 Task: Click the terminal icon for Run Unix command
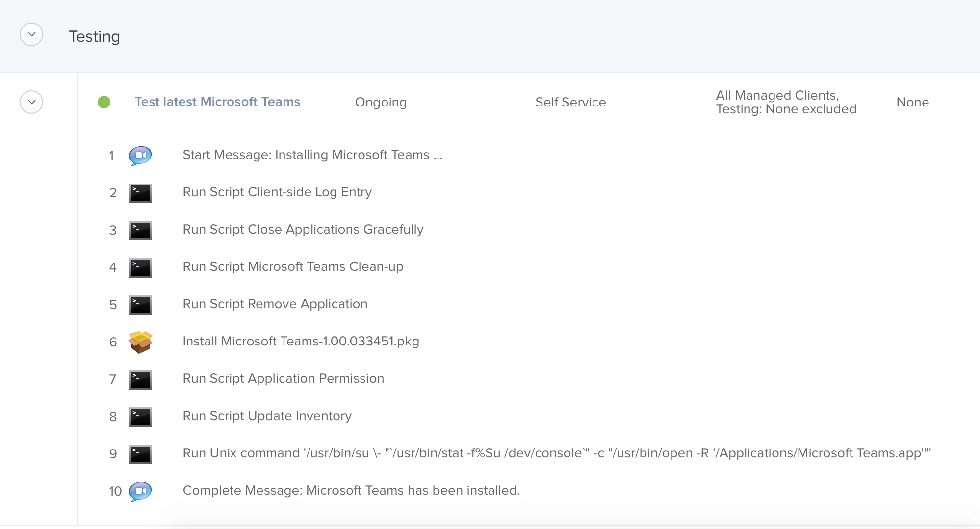[140, 454]
